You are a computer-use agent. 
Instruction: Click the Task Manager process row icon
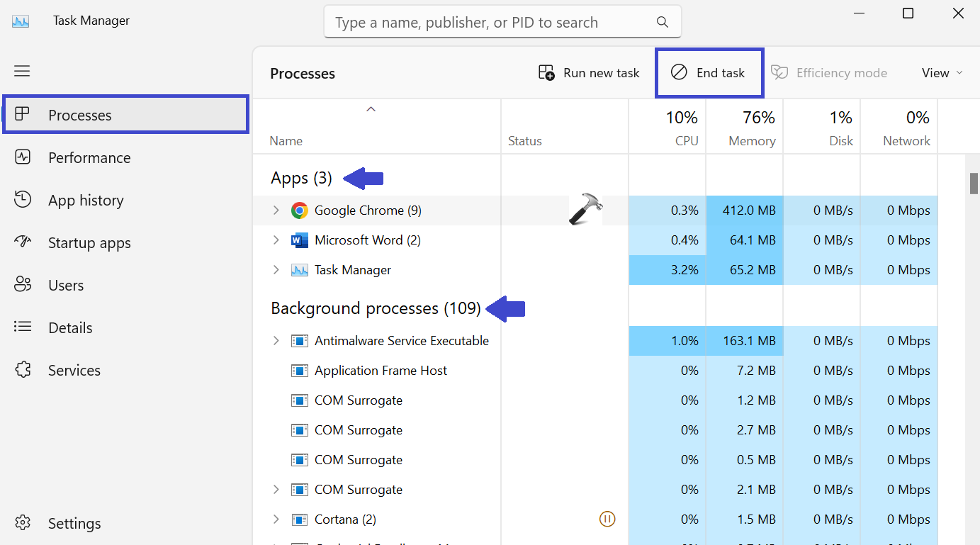click(x=300, y=270)
